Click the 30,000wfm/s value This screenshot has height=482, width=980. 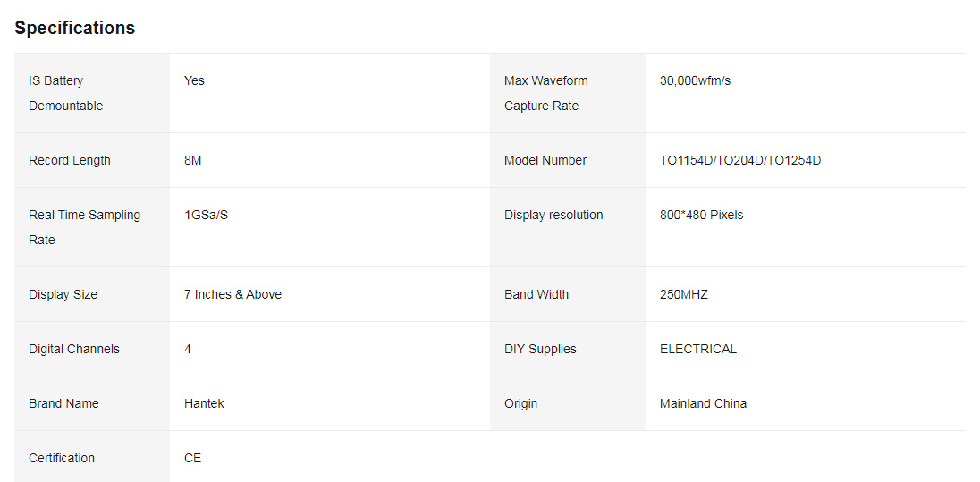[x=695, y=80]
